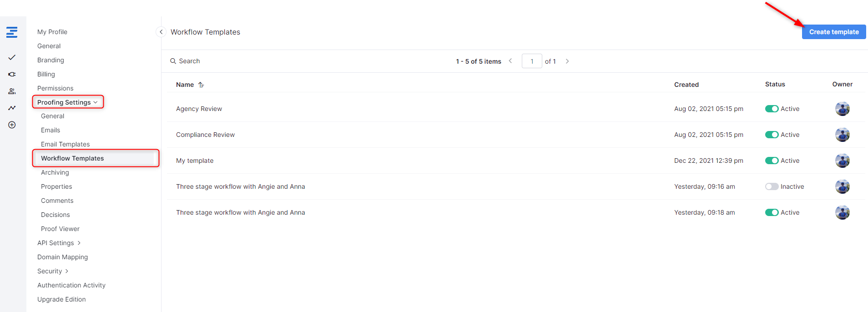The height and width of the screenshot is (312, 868).
Task: Toggle Compliance Review status switch
Action: click(772, 135)
